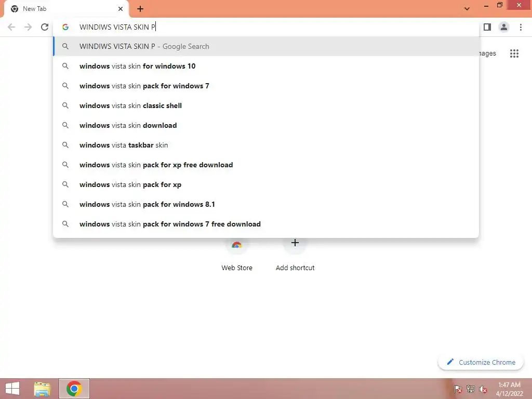532x399 pixels.
Task: Reload the current page
Action: (x=45, y=27)
